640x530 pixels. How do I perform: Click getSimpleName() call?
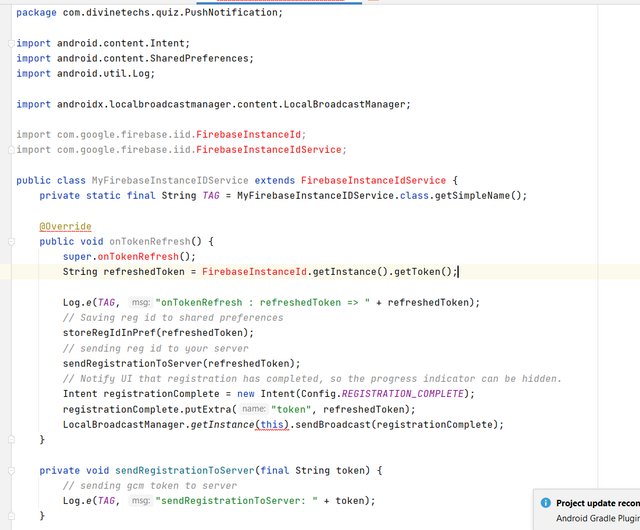478,196
